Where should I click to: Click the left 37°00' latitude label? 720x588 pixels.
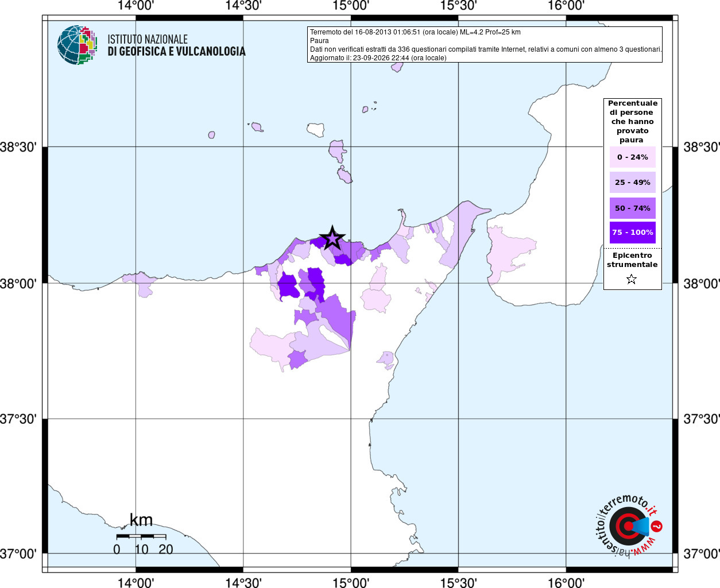18,554
